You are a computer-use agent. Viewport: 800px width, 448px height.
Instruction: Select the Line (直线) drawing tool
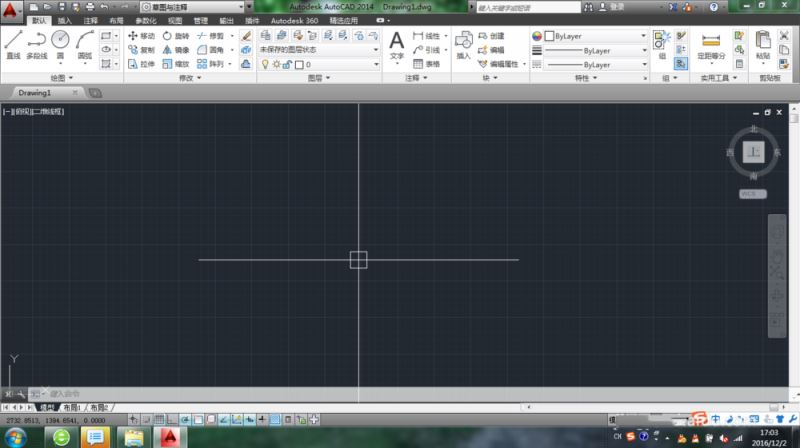click(x=13, y=43)
